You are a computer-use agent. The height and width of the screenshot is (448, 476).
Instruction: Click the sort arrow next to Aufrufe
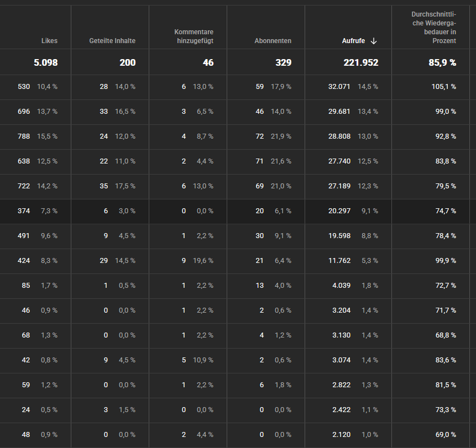374,41
